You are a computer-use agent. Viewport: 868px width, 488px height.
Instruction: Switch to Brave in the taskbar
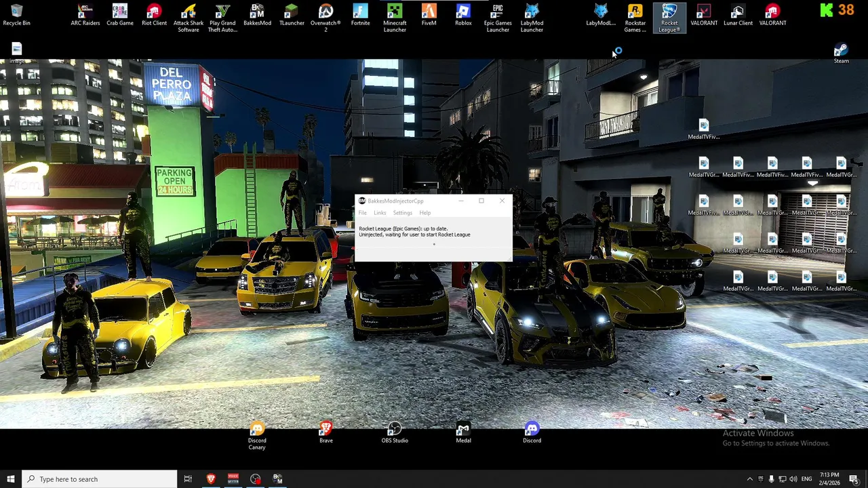[x=211, y=479]
